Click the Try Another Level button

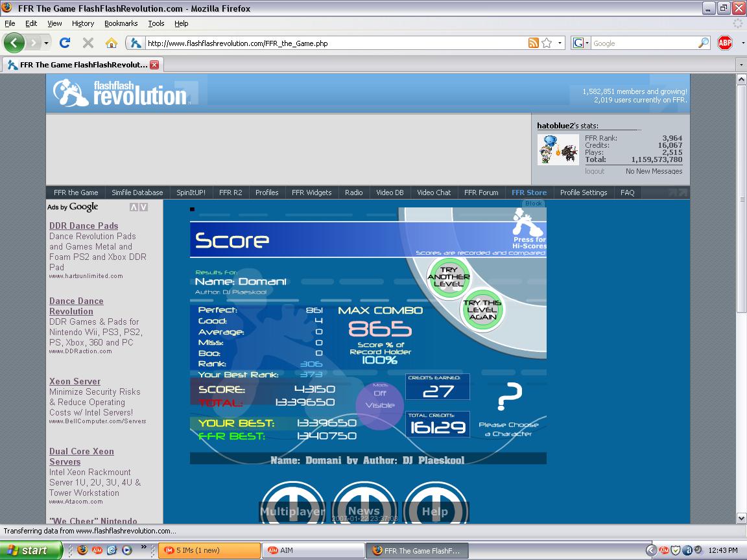(448, 277)
